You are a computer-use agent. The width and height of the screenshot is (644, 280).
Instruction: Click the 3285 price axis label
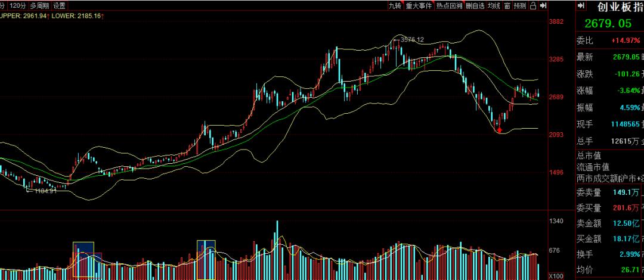(556, 59)
